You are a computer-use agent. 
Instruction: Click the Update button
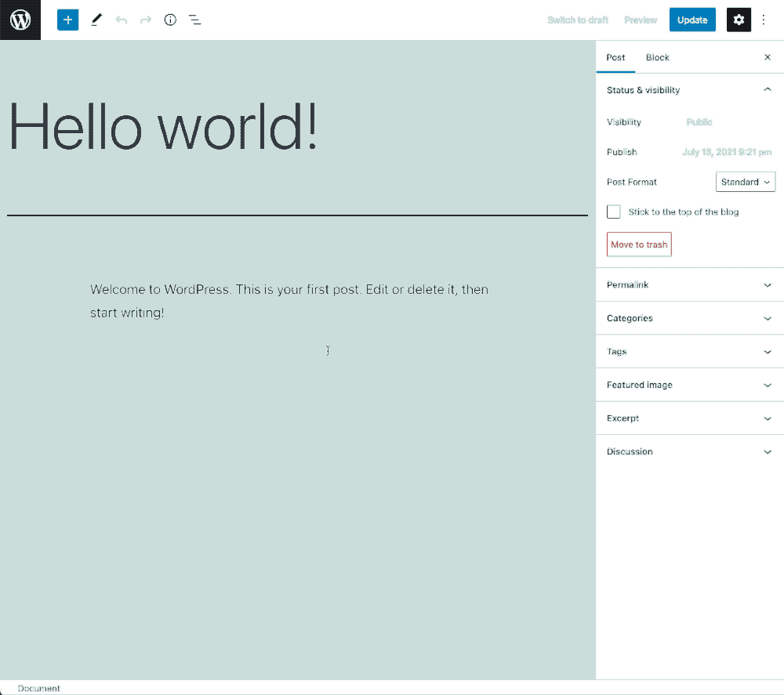tap(692, 20)
